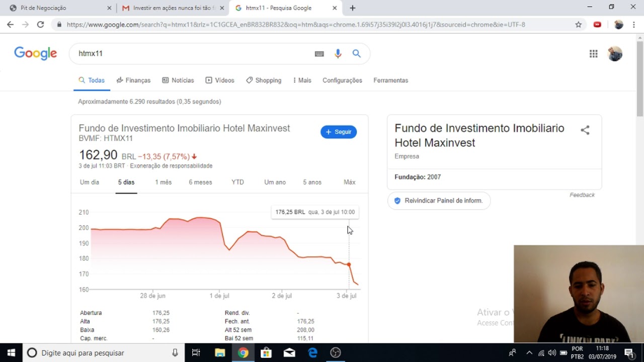644x362 pixels.
Task: Open Ferramentas search tools
Action: (x=390, y=80)
